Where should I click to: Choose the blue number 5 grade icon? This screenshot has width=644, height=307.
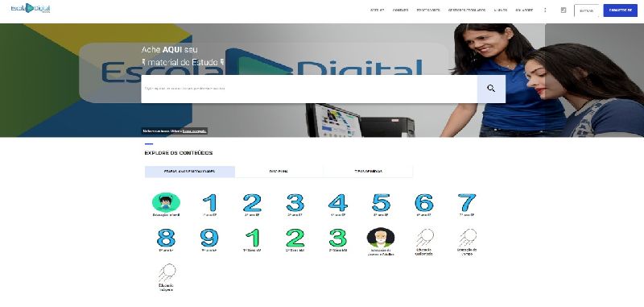(x=381, y=202)
